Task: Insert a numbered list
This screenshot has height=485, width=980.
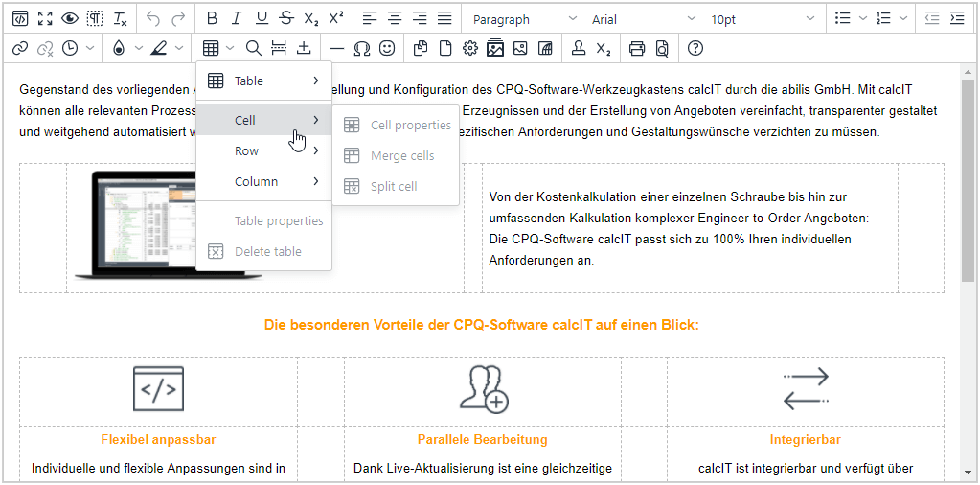Action: (883, 19)
